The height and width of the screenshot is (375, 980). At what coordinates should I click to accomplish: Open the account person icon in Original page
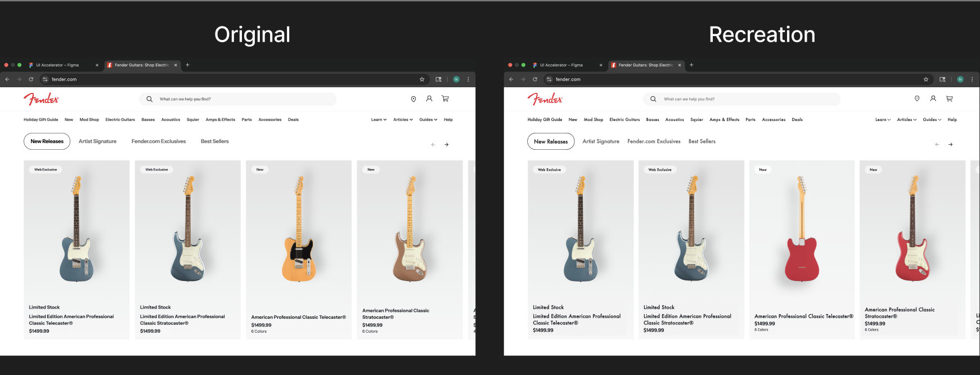429,99
